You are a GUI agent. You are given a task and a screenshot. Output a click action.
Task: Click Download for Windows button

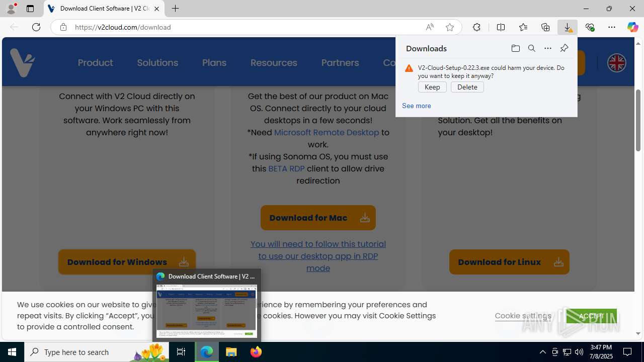127,262
